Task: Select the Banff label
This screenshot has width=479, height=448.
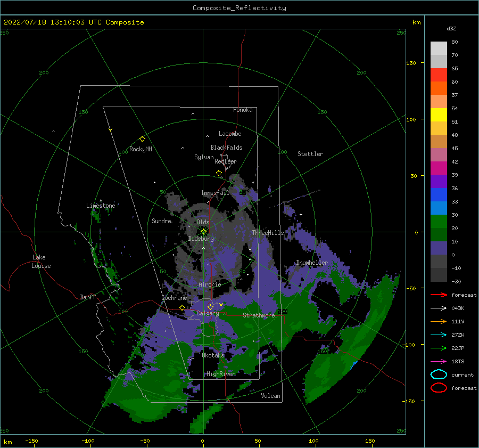Action: point(88,297)
